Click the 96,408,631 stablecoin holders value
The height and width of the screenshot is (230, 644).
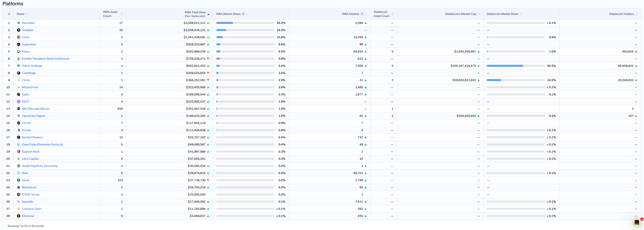(626, 66)
